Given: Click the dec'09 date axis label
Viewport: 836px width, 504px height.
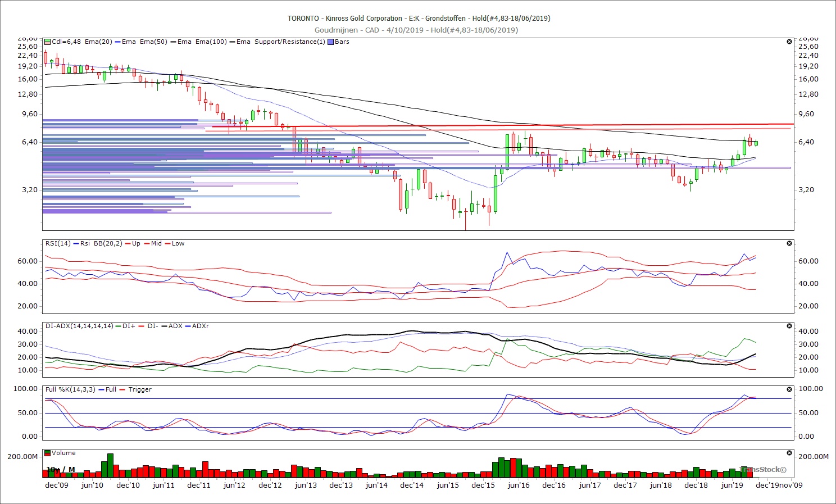Looking at the screenshot, I should pos(57,485).
